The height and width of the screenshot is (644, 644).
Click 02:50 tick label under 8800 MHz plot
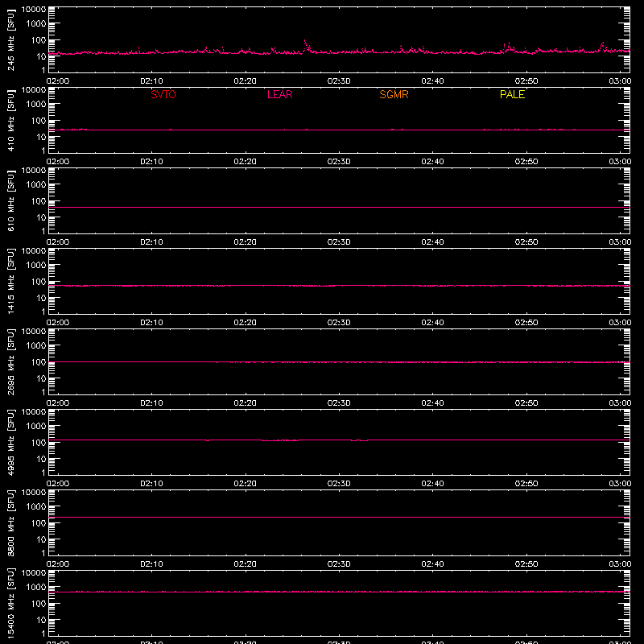coord(526,564)
